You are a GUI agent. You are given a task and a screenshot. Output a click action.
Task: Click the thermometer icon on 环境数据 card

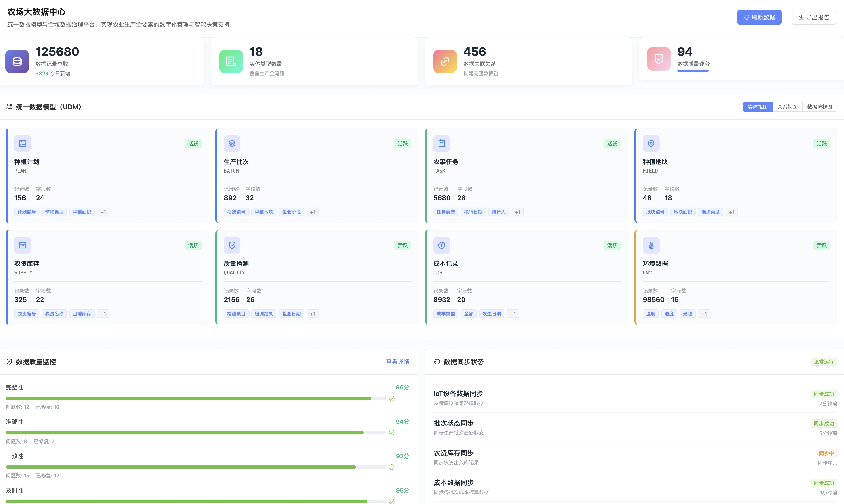[651, 245]
